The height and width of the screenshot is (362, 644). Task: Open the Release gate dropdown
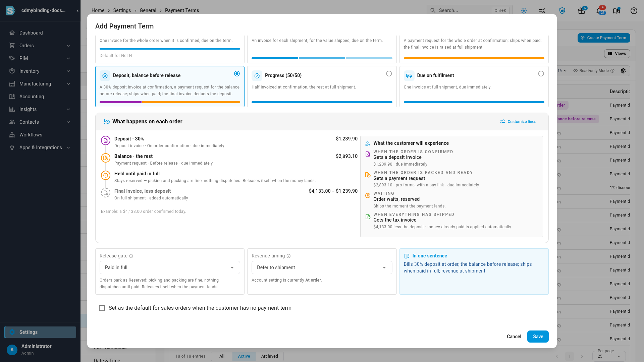[x=170, y=267]
